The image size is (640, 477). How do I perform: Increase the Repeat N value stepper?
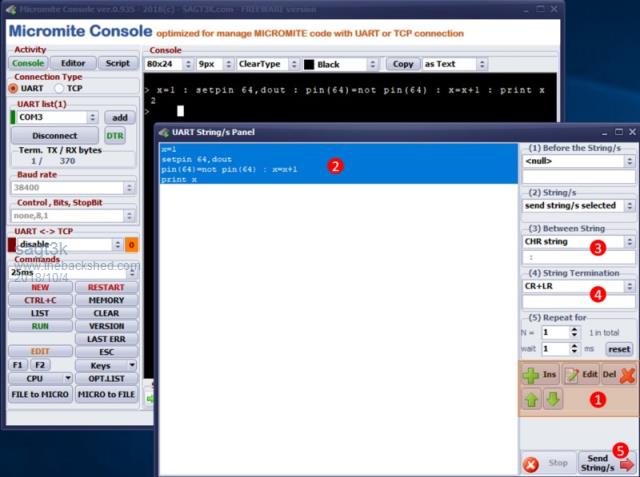(x=575, y=327)
